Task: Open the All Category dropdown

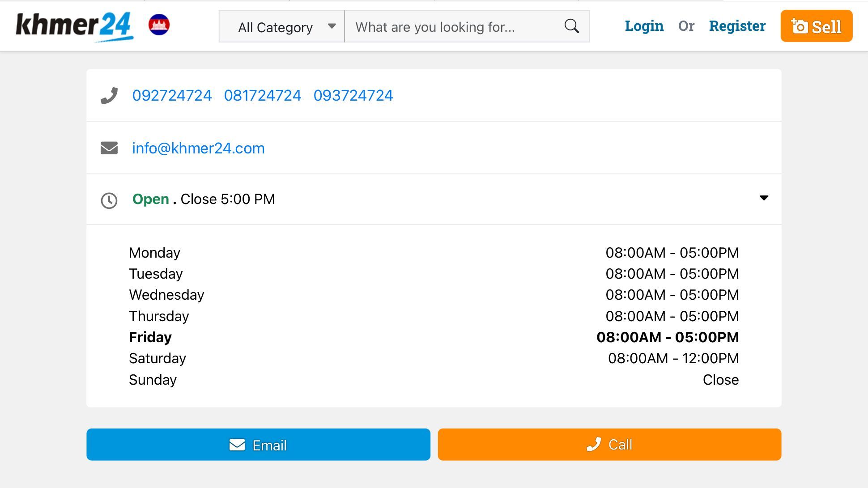Action: 281,27
